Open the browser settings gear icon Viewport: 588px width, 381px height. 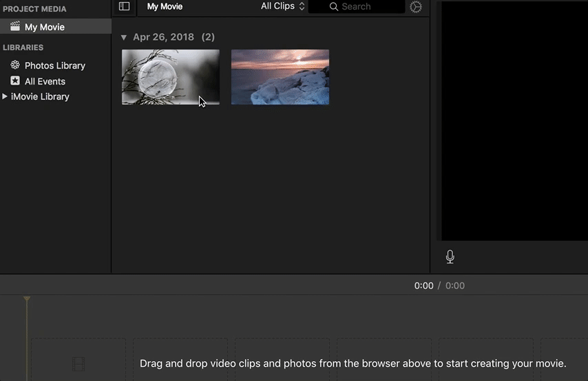415,7
